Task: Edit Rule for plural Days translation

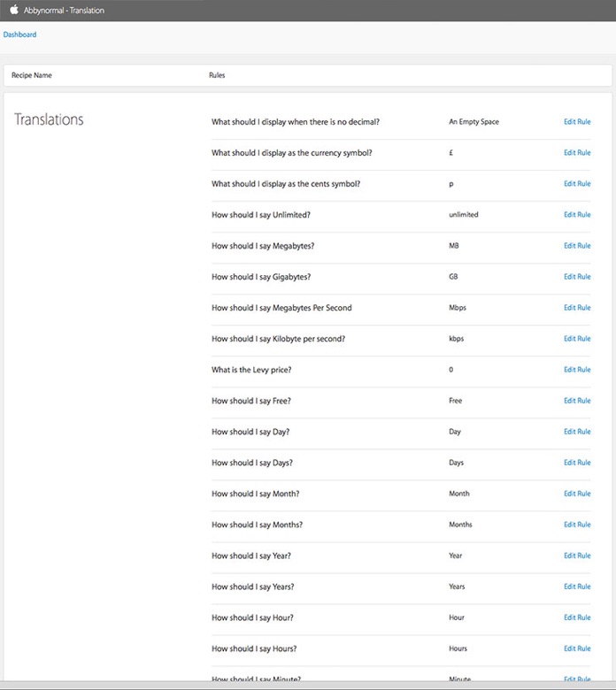Action: 577,463
